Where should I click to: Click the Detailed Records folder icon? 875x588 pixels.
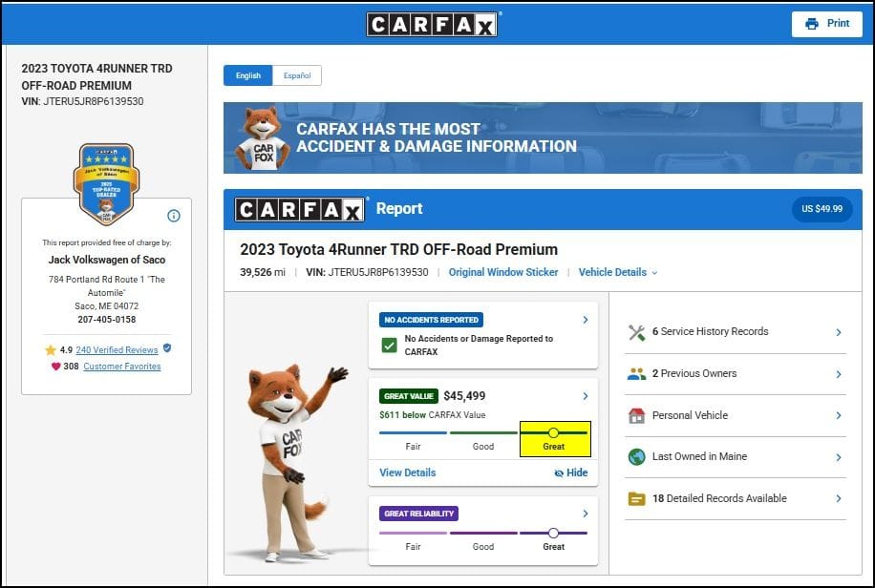point(637,498)
